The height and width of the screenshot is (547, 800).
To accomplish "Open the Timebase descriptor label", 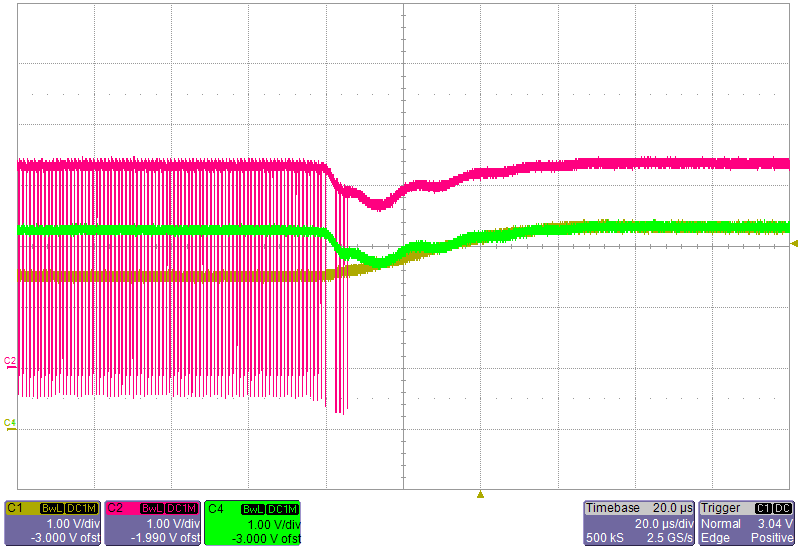I will pyautogui.click(x=613, y=508).
